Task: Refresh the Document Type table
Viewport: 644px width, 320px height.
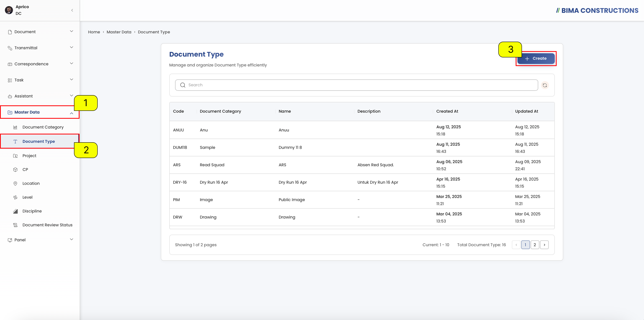Action: click(545, 85)
